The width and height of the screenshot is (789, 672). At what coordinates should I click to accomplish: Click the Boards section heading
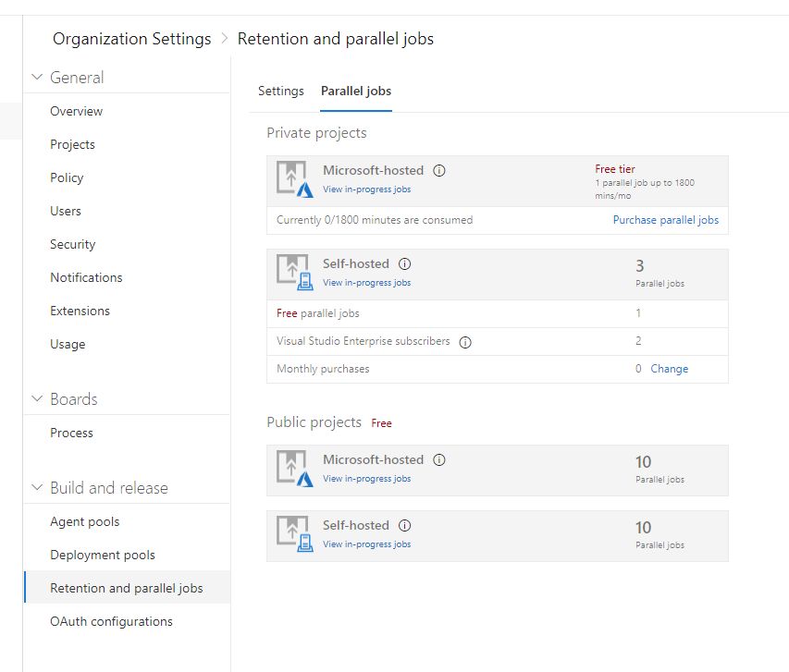74,399
